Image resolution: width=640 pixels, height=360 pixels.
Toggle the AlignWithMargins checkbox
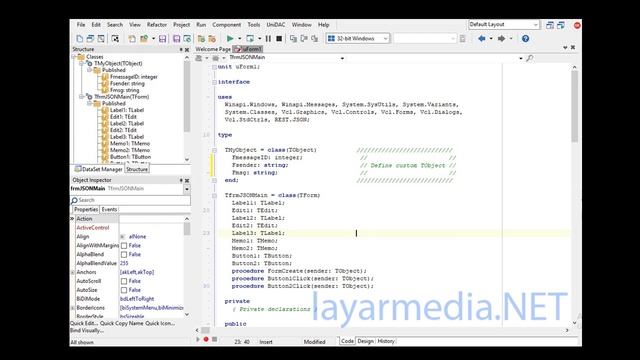[x=124, y=246]
